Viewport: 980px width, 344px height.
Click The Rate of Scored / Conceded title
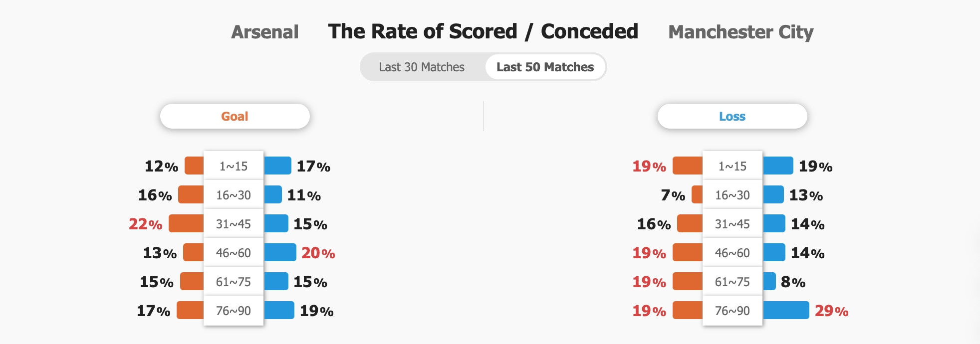point(483,31)
